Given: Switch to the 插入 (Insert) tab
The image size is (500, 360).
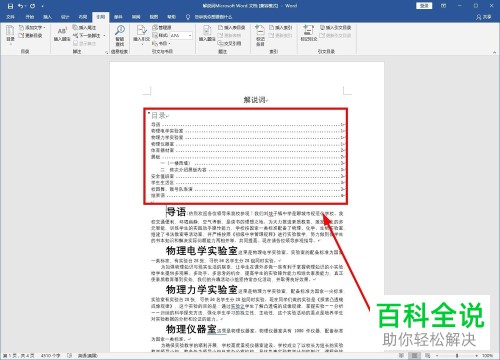Looking at the screenshot, I should 47,17.
